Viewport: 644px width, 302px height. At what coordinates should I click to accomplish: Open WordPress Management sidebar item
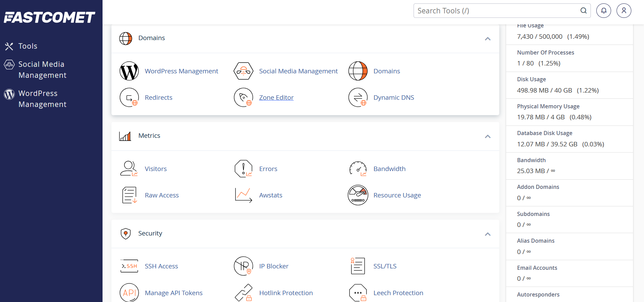[43, 99]
